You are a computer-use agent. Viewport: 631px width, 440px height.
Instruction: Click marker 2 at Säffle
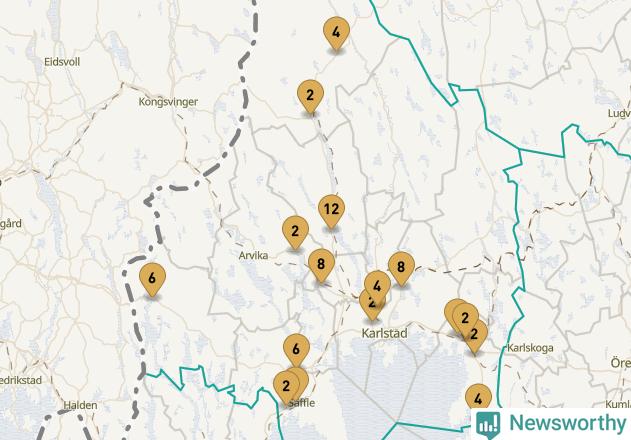click(285, 387)
